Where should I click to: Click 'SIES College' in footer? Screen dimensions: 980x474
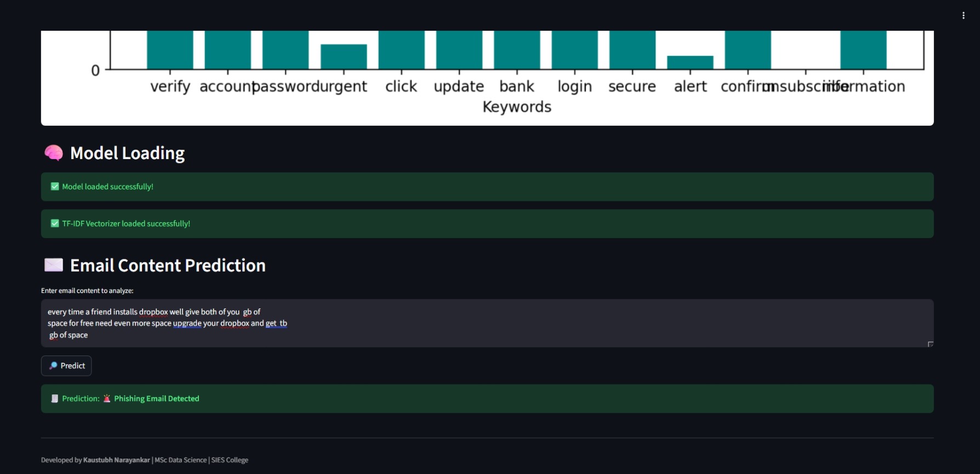click(230, 460)
